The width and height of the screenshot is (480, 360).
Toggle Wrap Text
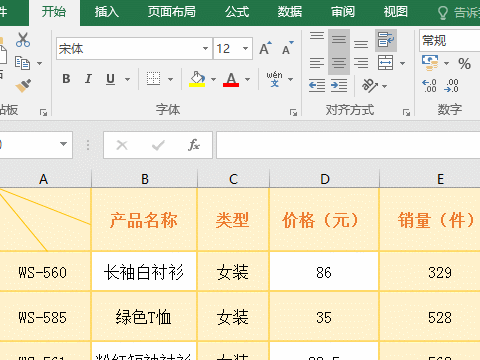386,40
